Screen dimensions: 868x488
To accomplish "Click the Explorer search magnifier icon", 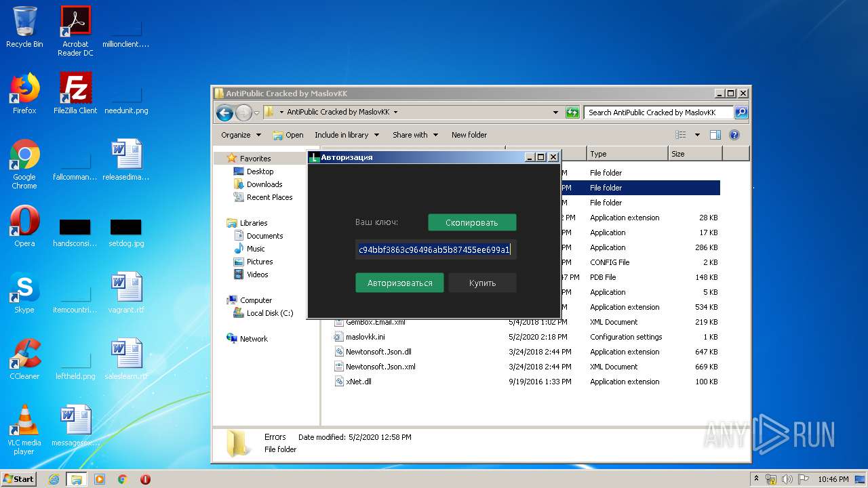I will [741, 113].
